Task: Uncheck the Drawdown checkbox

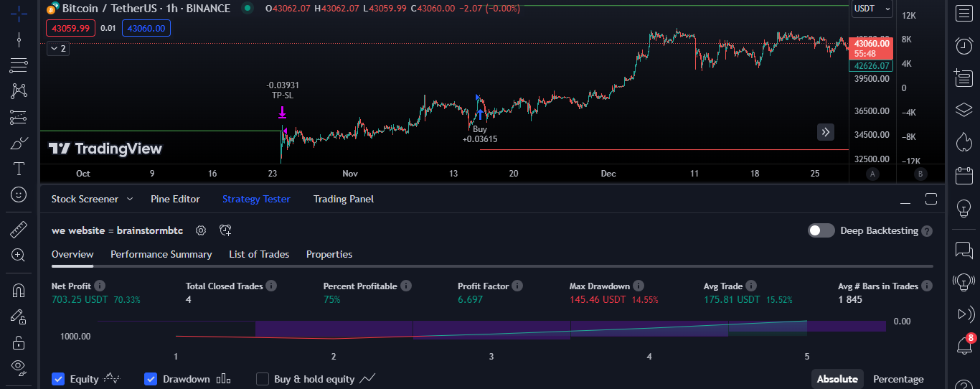Action: click(151, 379)
